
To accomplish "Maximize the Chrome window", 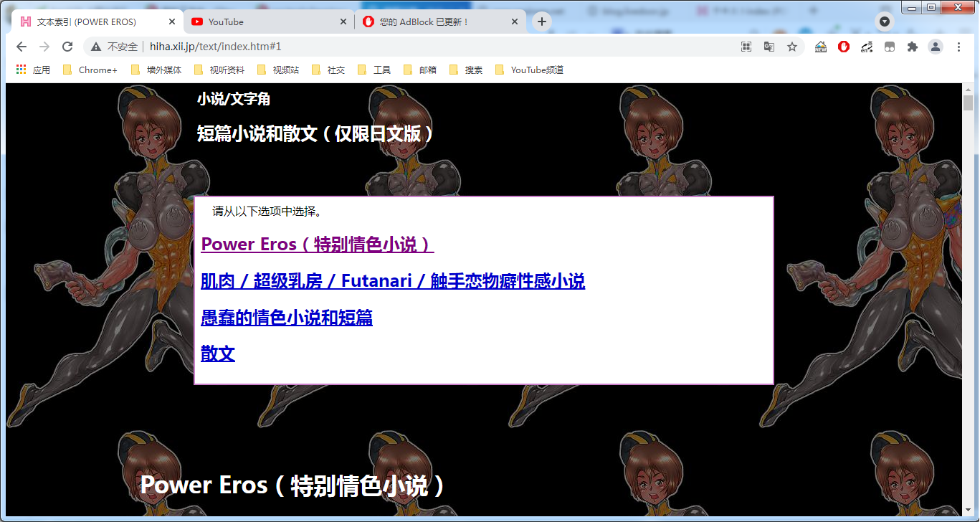I will point(931,7).
